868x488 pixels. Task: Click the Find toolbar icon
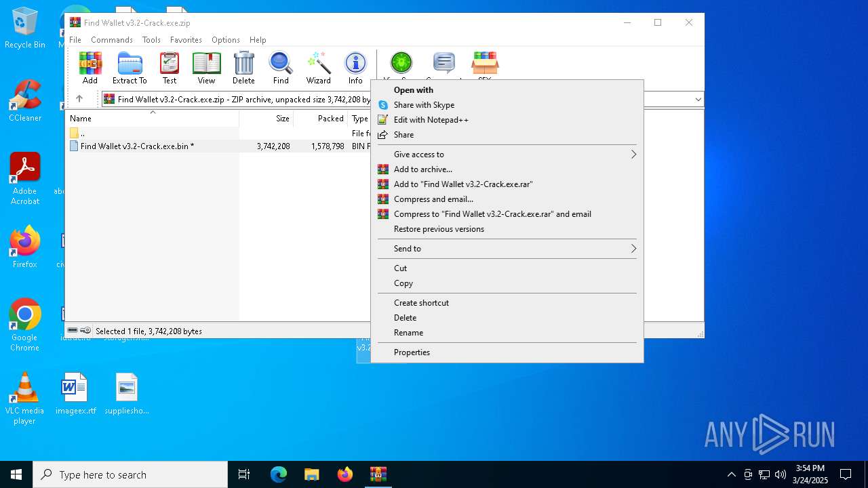pos(281,68)
